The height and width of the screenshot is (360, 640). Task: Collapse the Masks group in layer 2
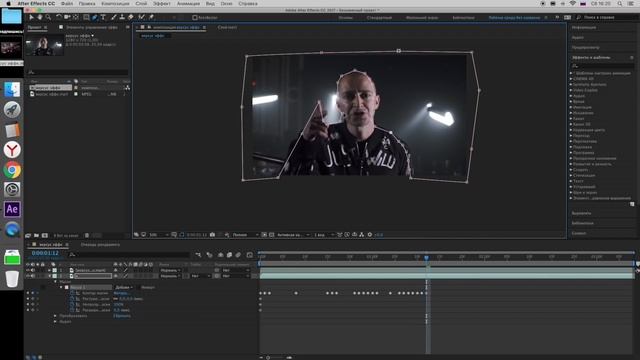56,282
